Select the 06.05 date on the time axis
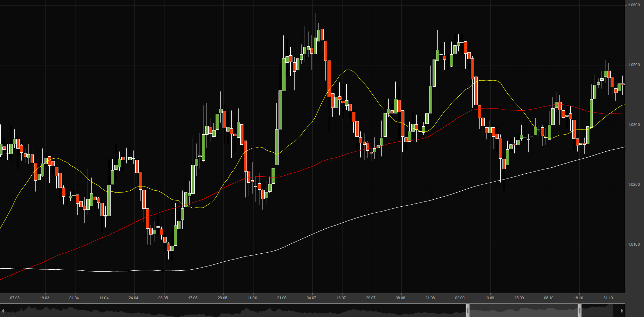Screen dimensions: 644x317 point(163,298)
